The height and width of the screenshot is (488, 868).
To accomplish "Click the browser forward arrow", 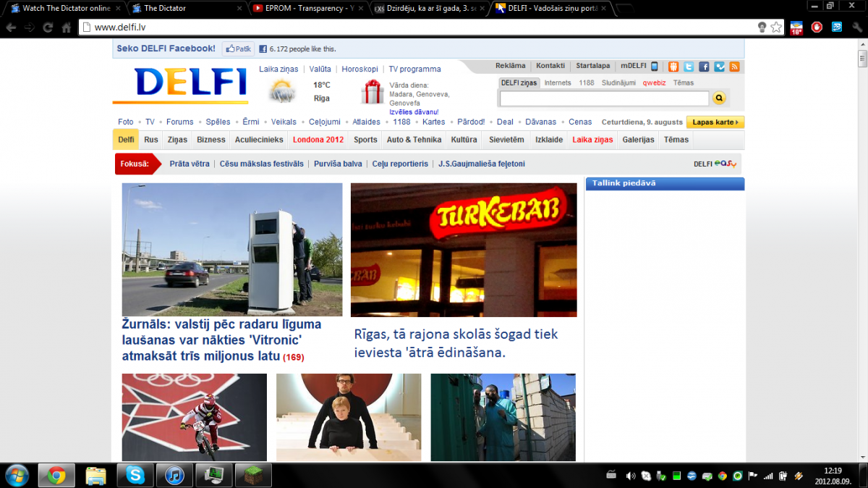I will pyautogui.click(x=30, y=28).
